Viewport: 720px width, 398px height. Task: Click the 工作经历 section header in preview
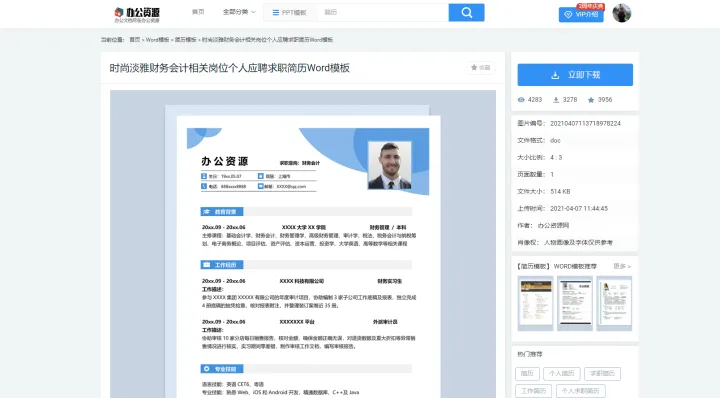pyautogui.click(x=222, y=265)
